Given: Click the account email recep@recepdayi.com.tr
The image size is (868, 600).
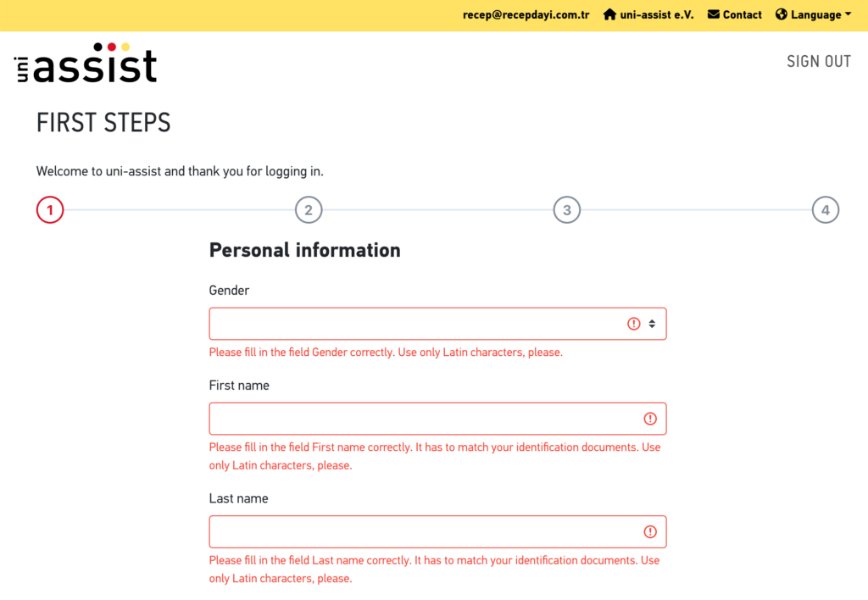Looking at the screenshot, I should (526, 14).
